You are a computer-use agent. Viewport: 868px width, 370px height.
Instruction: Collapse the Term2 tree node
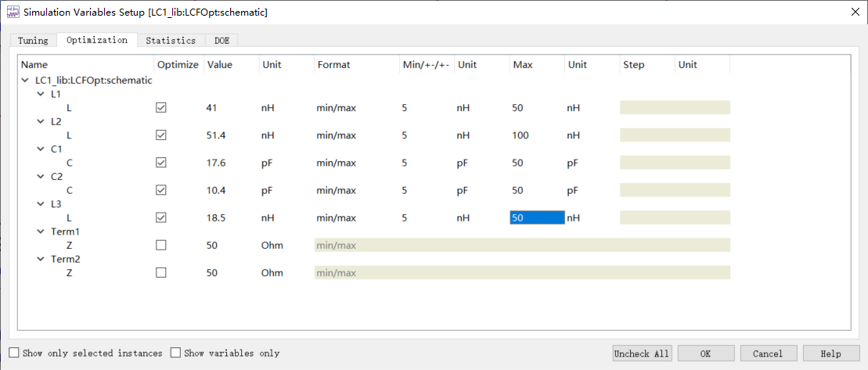(x=41, y=259)
